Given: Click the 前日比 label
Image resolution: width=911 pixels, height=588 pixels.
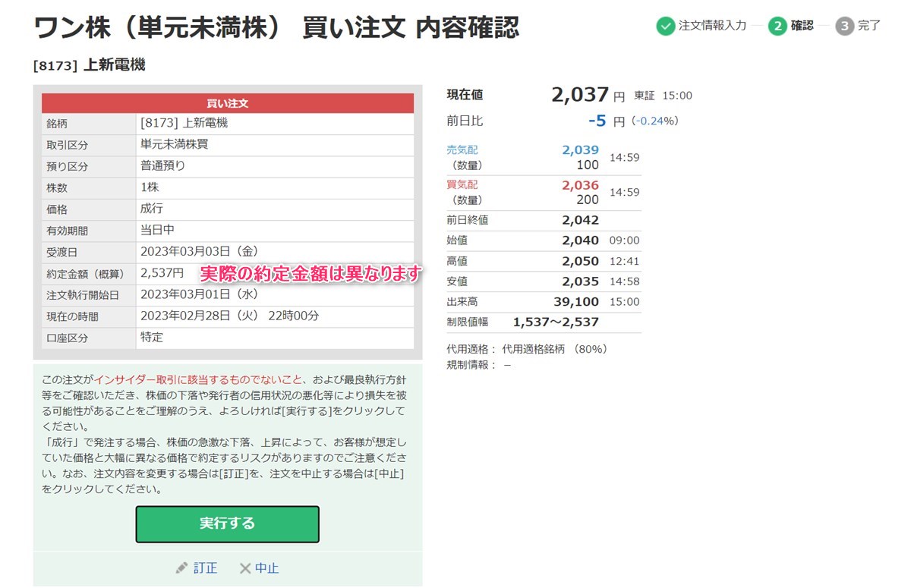Looking at the screenshot, I should (465, 121).
